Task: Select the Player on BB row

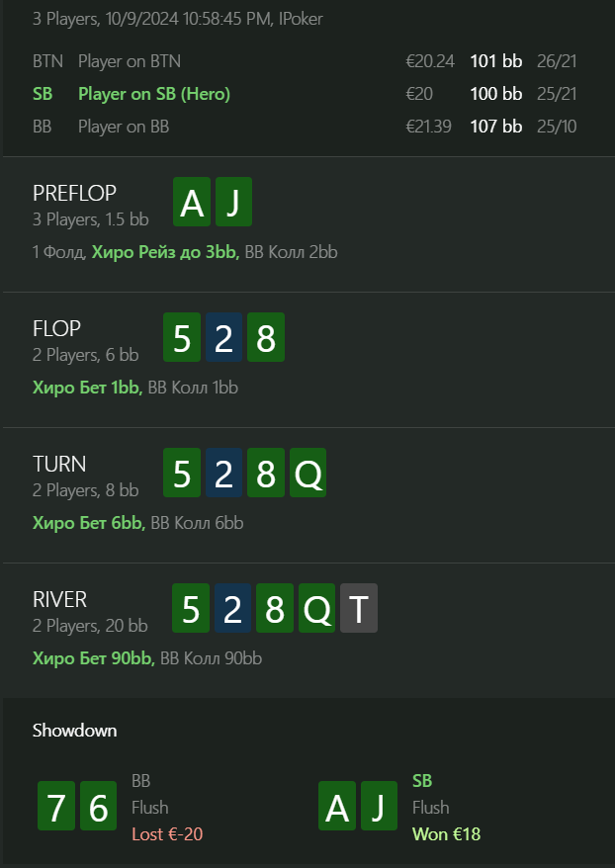Action: (124, 127)
